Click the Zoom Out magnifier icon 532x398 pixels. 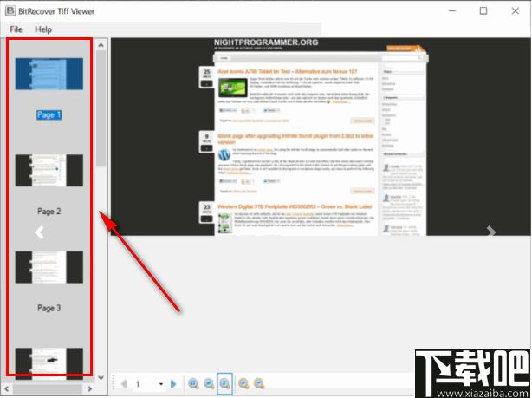[x=259, y=383]
